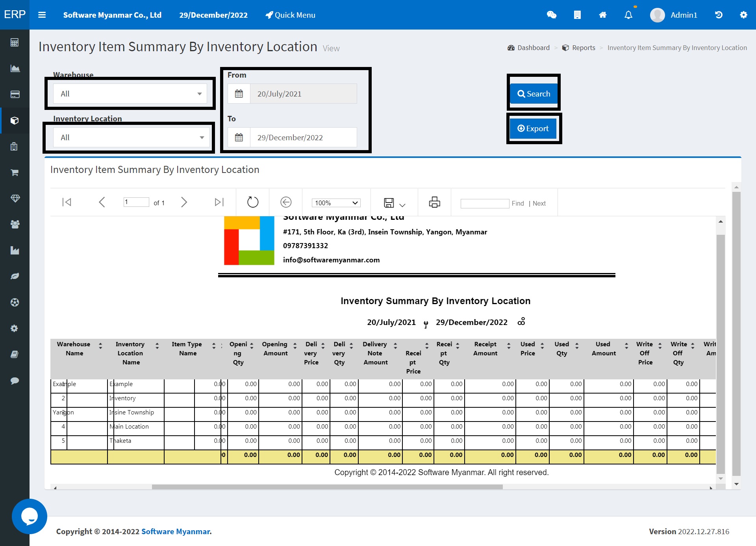
Task: Open the clipboard building sidebar module
Action: click(15, 147)
